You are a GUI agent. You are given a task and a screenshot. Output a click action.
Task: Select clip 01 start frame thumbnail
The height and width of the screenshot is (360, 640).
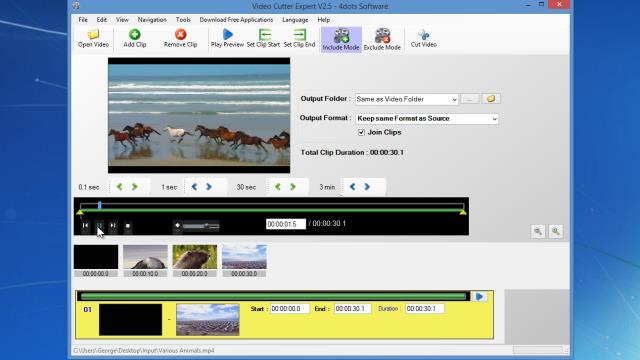pos(131,320)
